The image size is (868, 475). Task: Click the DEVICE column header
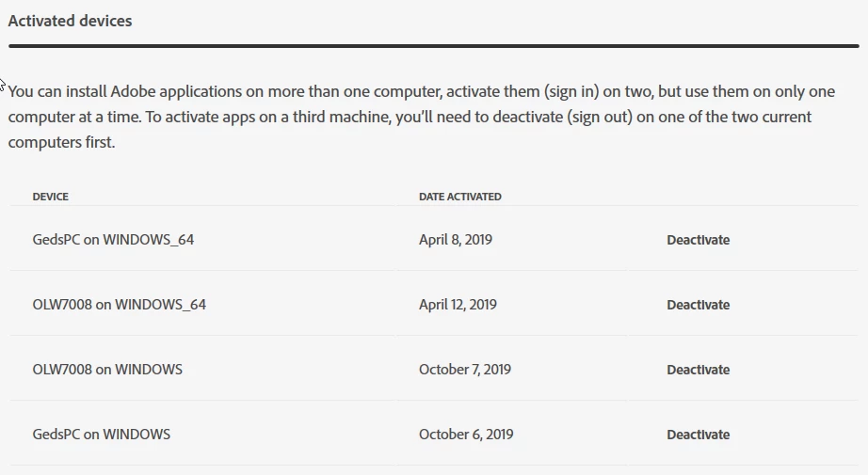(x=51, y=197)
